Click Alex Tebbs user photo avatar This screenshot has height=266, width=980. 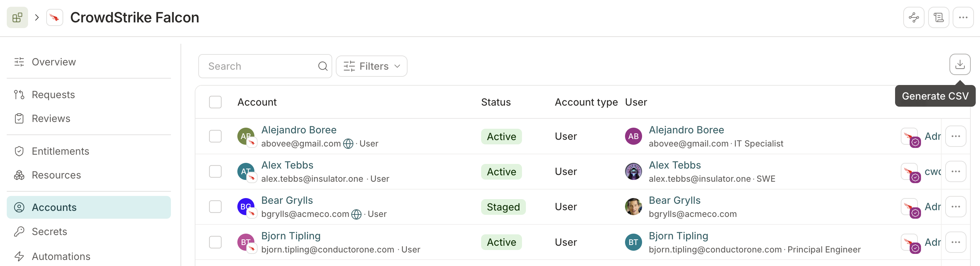point(634,172)
